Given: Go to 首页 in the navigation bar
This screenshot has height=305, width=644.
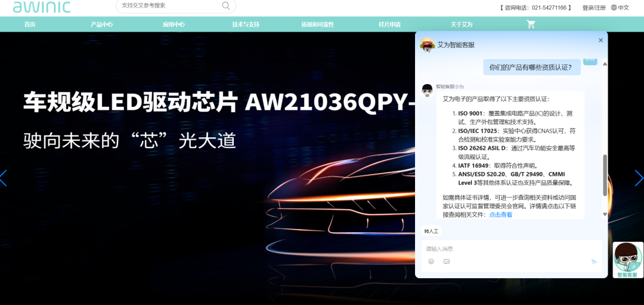Looking at the screenshot, I should (30, 24).
